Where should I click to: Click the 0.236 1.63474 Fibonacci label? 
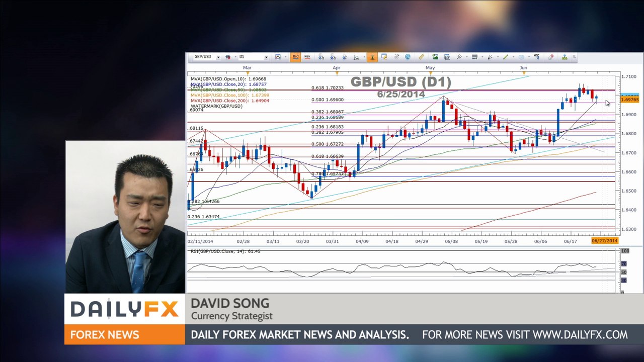(x=204, y=217)
